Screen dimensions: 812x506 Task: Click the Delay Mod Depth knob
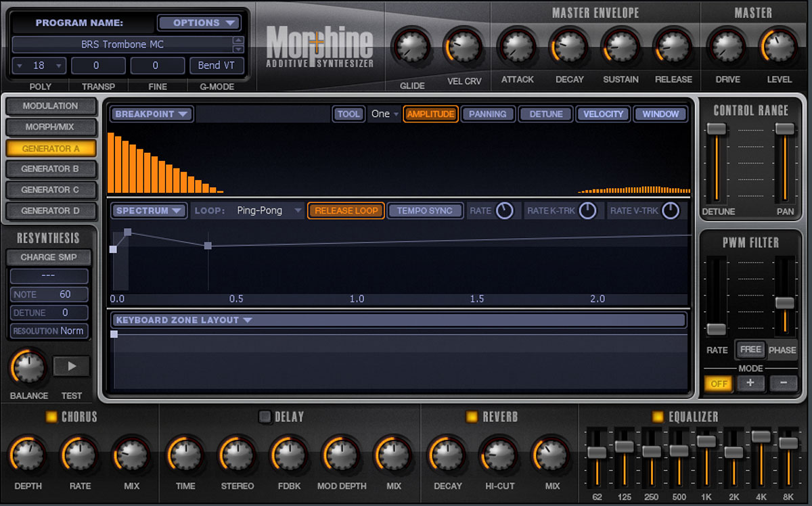point(341,455)
